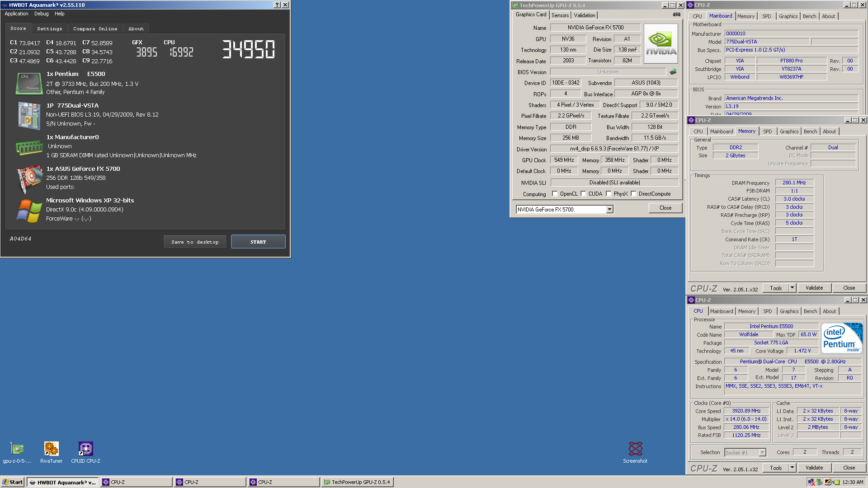
Task: Open the Graphics tab in the top CPU-Z window
Action: [x=788, y=16]
